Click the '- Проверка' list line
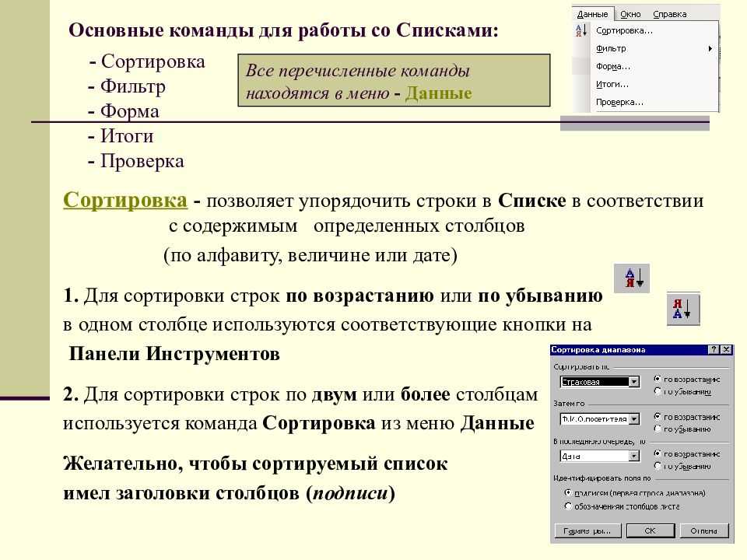 click(135, 161)
